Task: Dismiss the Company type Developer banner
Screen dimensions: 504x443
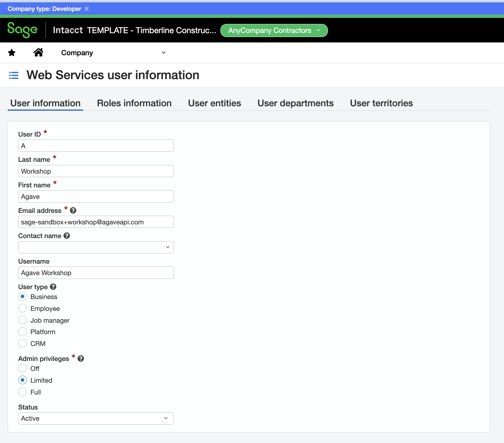Action: pos(86,9)
